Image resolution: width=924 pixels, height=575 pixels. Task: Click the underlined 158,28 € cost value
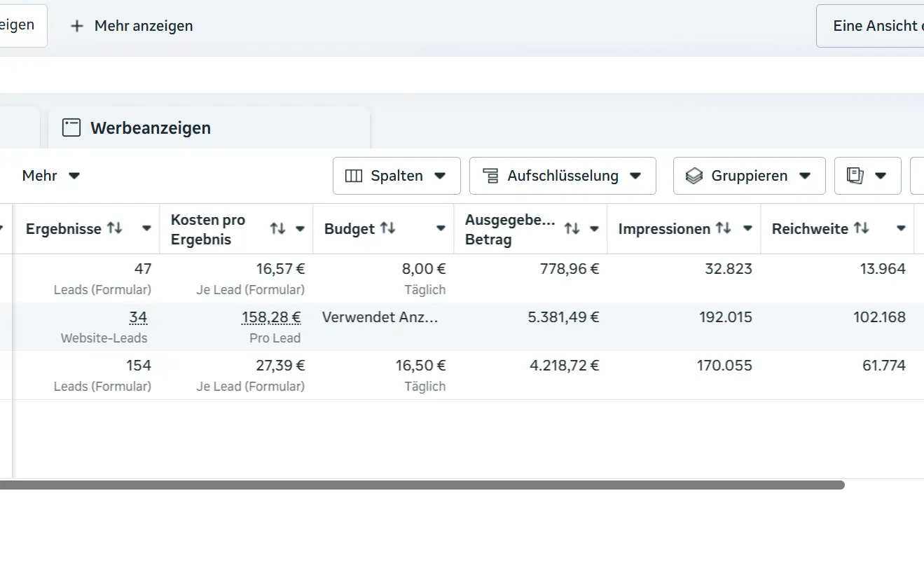click(x=271, y=317)
